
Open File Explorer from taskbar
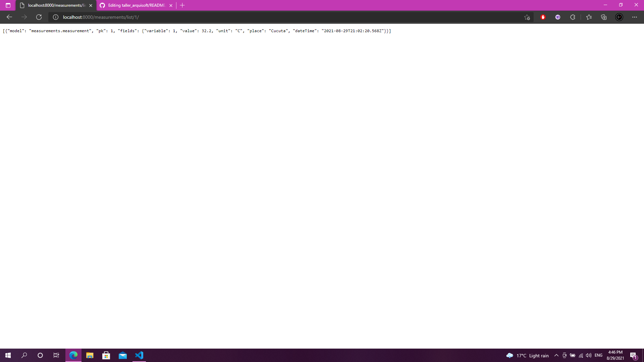pos(90,355)
